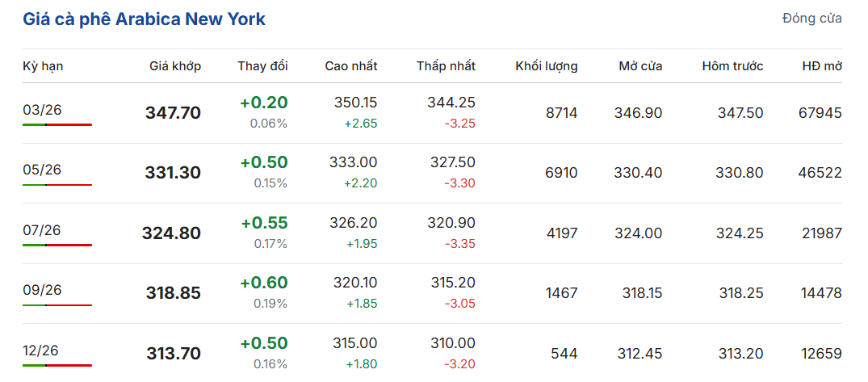Click the 67945 open interest value
Screen dimensions: 868x382
(820, 113)
